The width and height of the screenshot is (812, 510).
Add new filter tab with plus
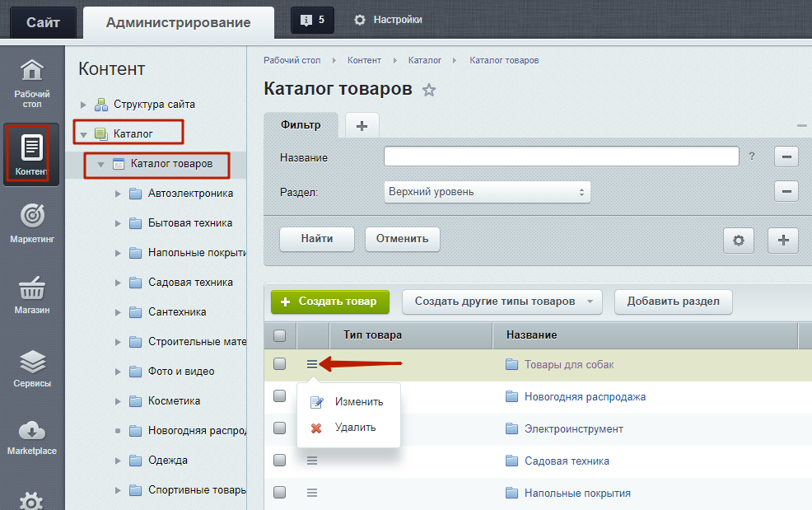[362, 125]
